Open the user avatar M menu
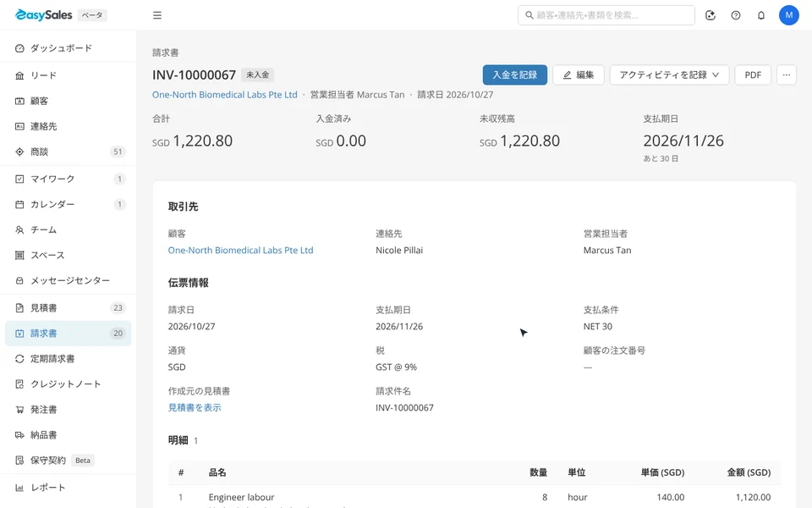This screenshot has width=812, height=508. click(788, 15)
